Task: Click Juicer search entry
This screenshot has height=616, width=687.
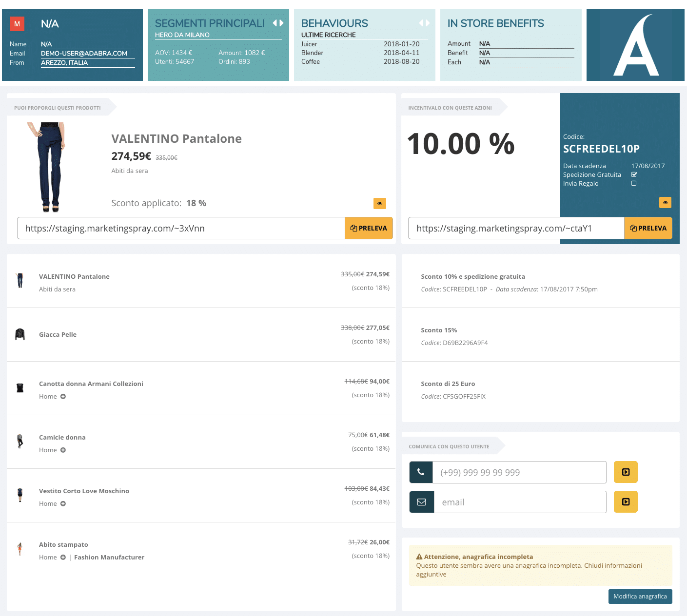Action: 309,44
